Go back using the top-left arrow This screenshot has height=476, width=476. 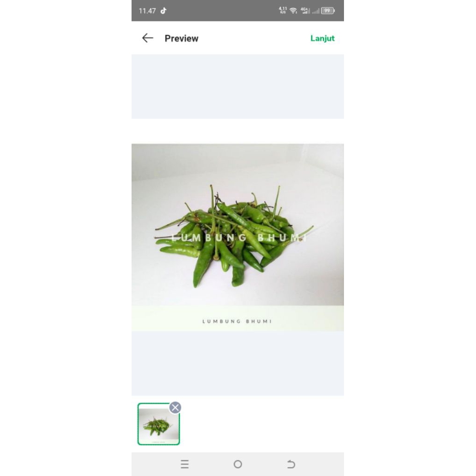tap(147, 38)
